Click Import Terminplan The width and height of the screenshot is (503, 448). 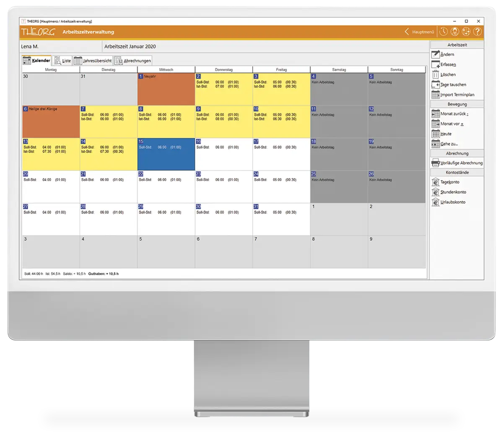click(457, 95)
